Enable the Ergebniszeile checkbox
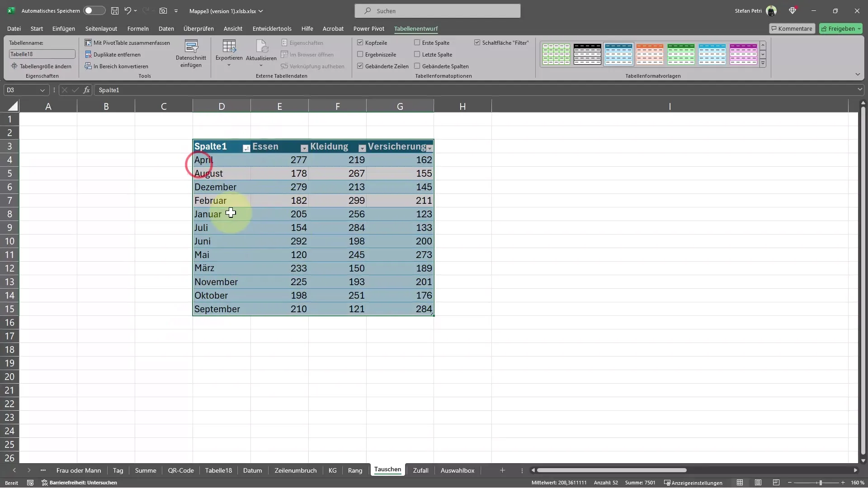The height and width of the screenshot is (488, 868). pos(360,54)
